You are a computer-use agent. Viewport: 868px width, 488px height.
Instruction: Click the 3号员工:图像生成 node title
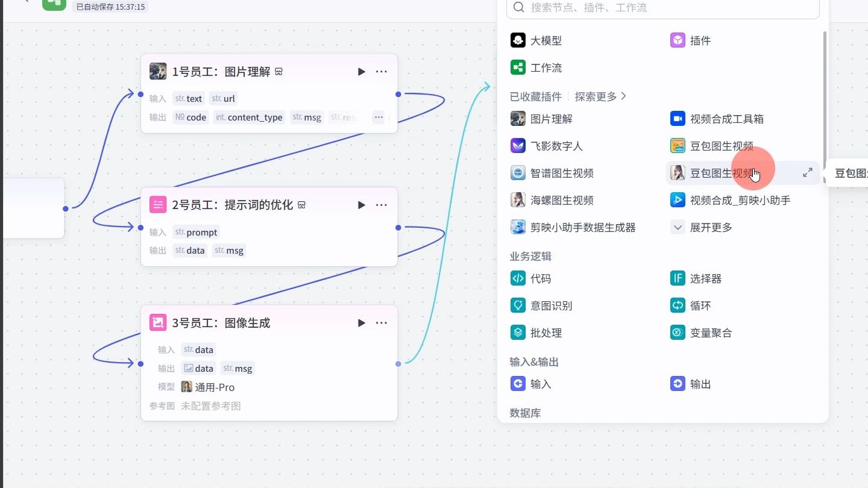click(x=221, y=323)
